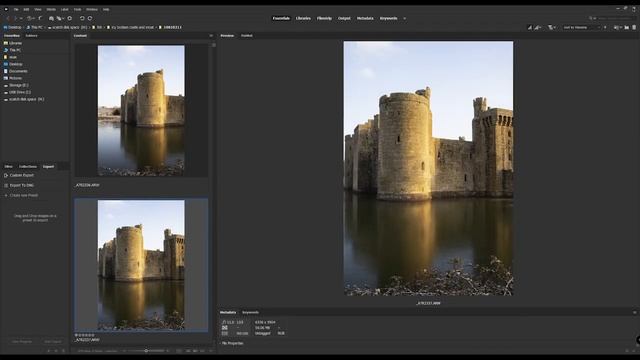
Task: Decrease thumbnail size with minus icon
Action: (124, 351)
